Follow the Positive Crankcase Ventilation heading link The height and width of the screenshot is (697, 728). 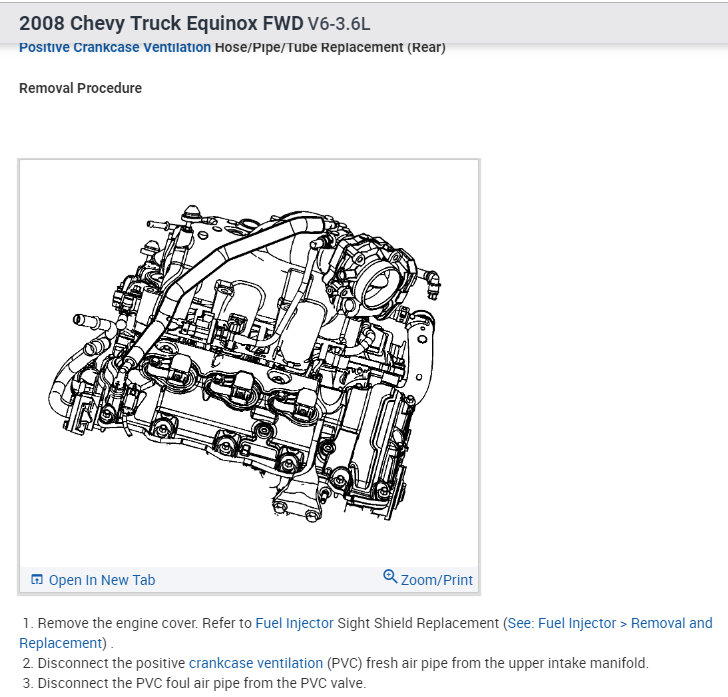pos(115,47)
